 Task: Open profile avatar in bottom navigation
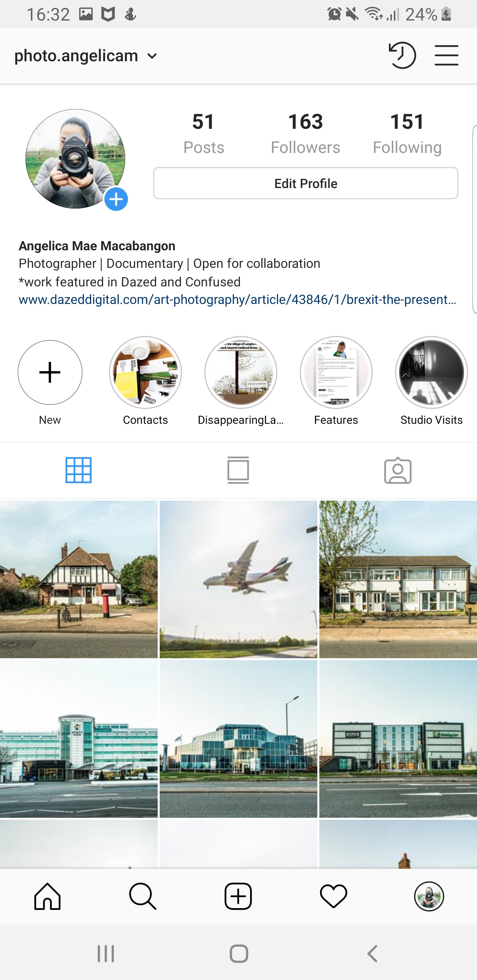click(x=429, y=896)
